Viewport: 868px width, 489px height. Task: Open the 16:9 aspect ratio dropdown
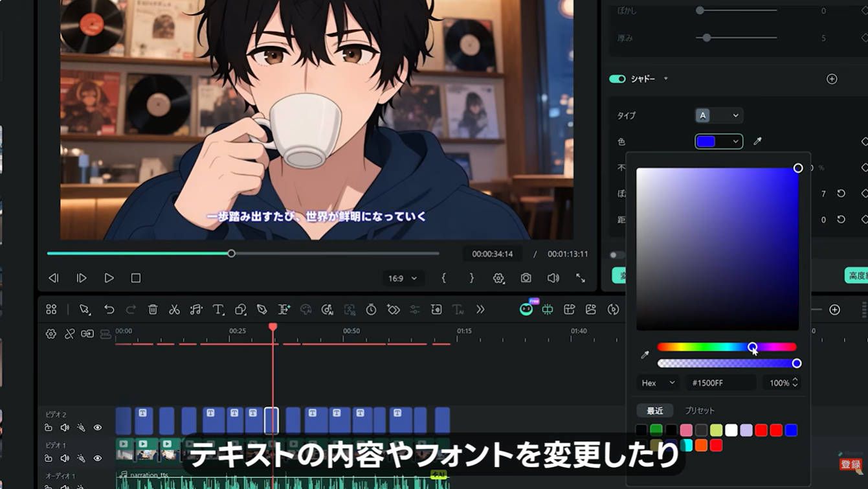402,279
